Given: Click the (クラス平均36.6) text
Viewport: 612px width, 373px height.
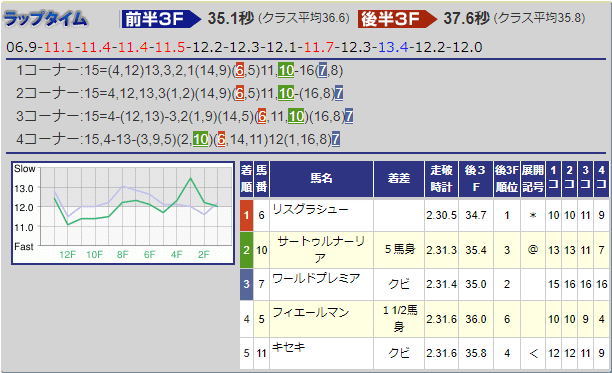Looking at the screenshot, I should (x=304, y=18).
